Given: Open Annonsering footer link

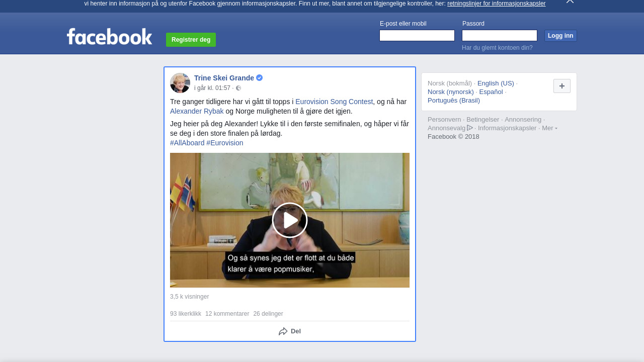Looking at the screenshot, I should coord(523,120).
